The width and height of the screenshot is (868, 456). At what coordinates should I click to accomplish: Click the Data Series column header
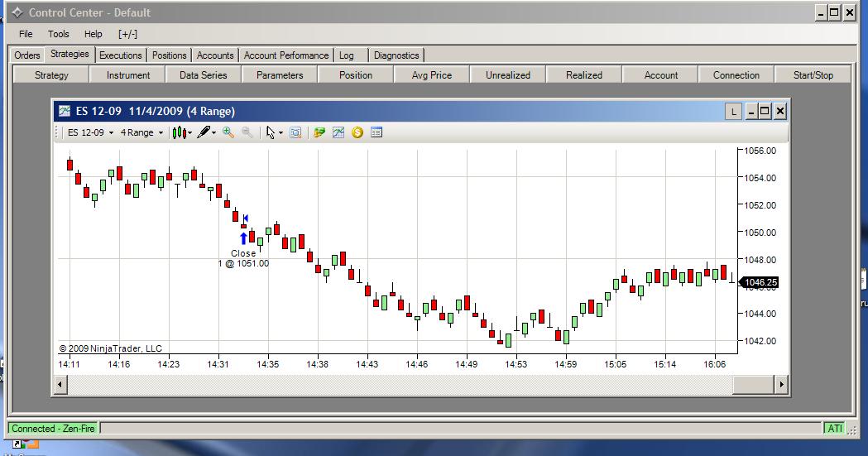[204, 74]
